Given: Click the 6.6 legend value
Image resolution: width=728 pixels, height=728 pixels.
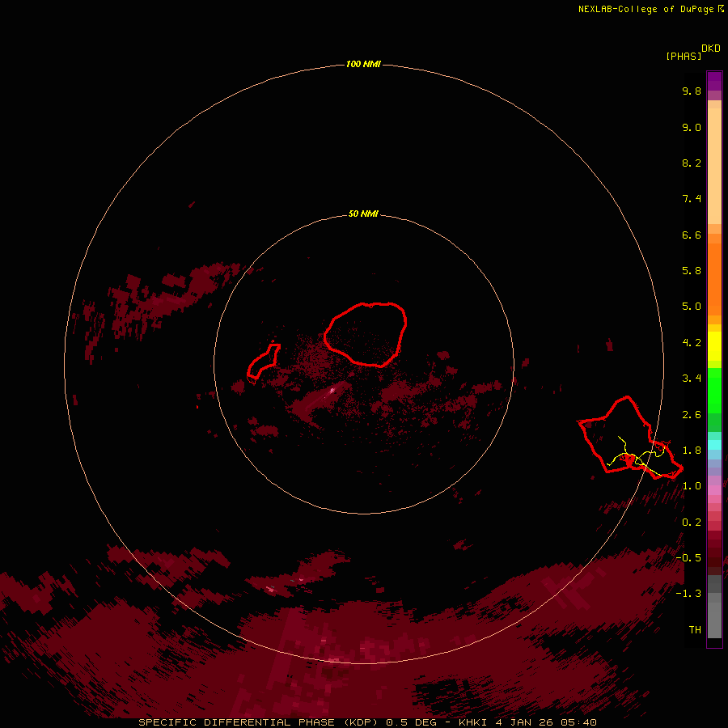Looking at the screenshot, I should coord(692,235).
